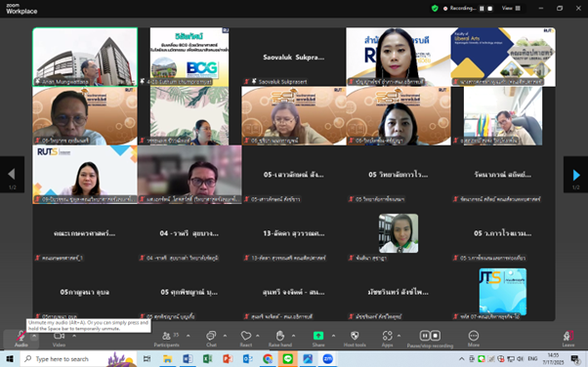Viewport: 588px width, 367px height.
Task: Go to next gallery page arrow
Action: pos(575,175)
